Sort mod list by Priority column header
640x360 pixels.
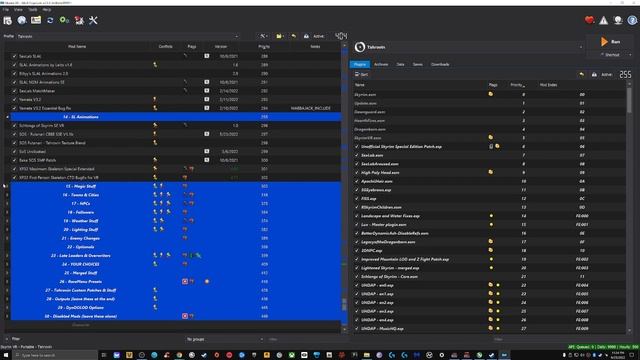[264, 47]
